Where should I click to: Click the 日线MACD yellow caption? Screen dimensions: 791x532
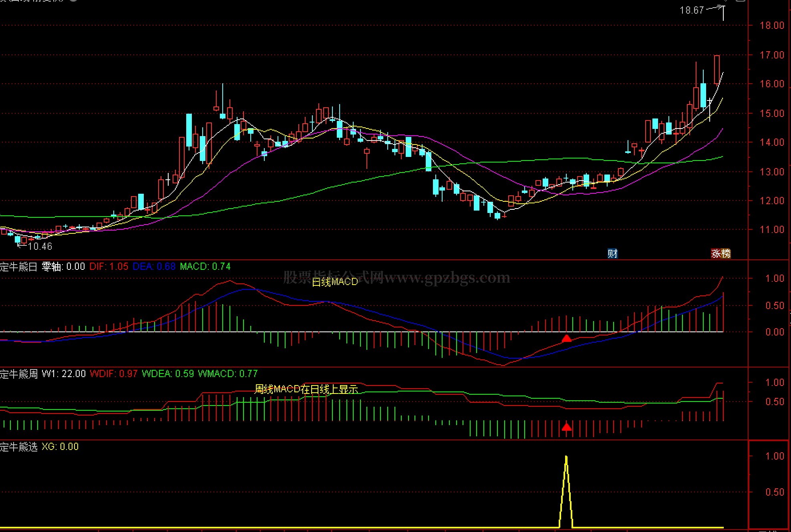coord(335,282)
